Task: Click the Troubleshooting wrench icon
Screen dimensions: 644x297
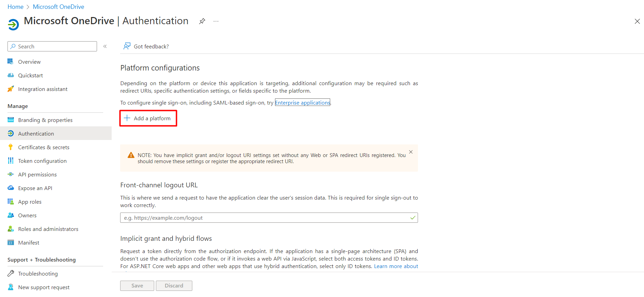Action: click(11, 273)
